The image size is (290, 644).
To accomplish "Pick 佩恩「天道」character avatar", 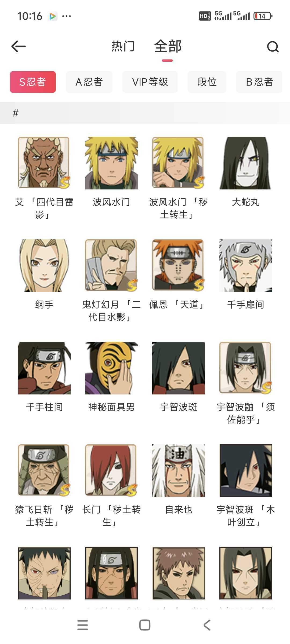I will (x=179, y=266).
